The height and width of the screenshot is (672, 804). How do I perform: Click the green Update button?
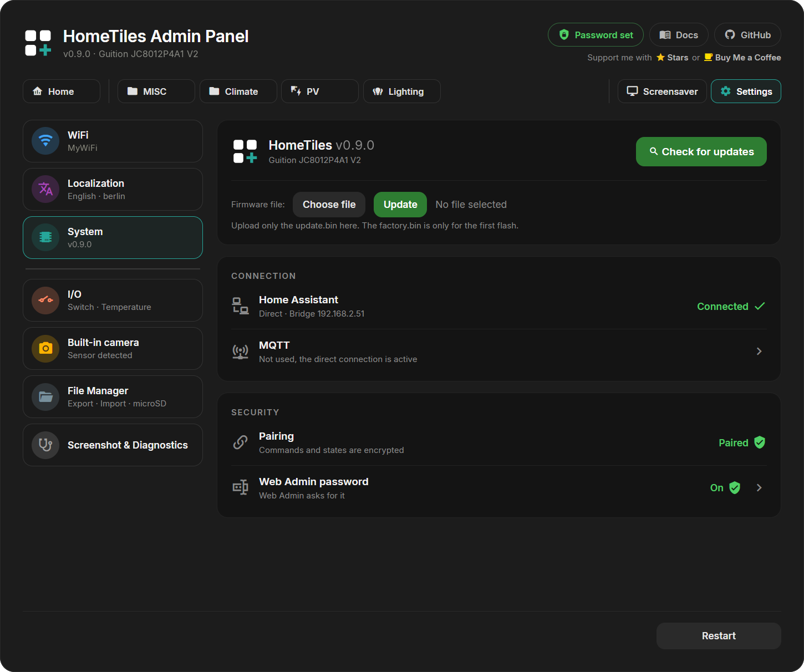(x=400, y=205)
